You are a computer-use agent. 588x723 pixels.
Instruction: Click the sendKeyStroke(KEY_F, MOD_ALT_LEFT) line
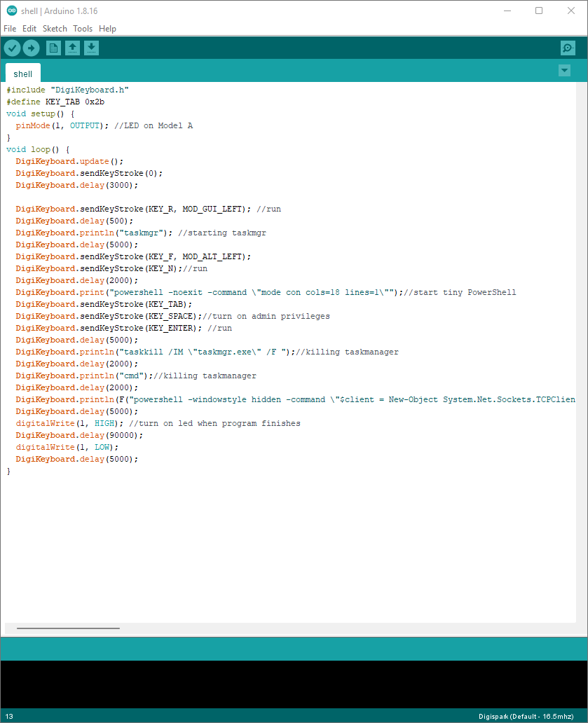coord(133,257)
